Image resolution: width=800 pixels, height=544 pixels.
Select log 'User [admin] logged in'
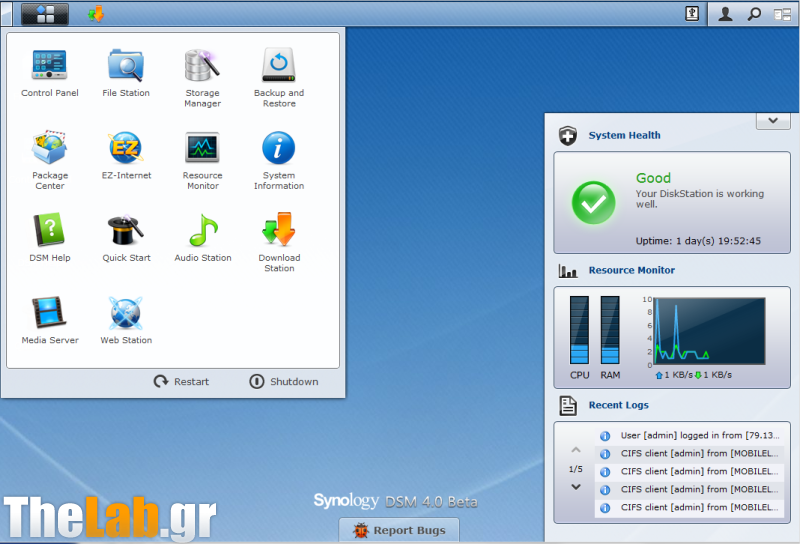click(x=689, y=435)
